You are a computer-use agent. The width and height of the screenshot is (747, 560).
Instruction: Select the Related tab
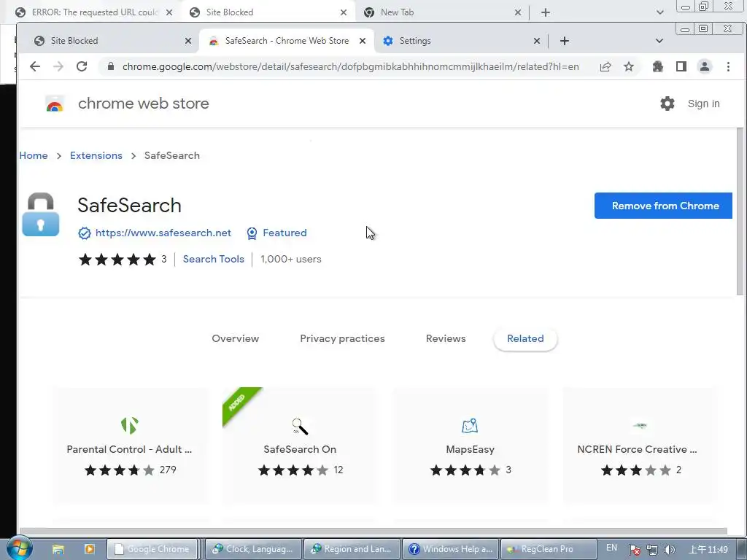tap(525, 338)
